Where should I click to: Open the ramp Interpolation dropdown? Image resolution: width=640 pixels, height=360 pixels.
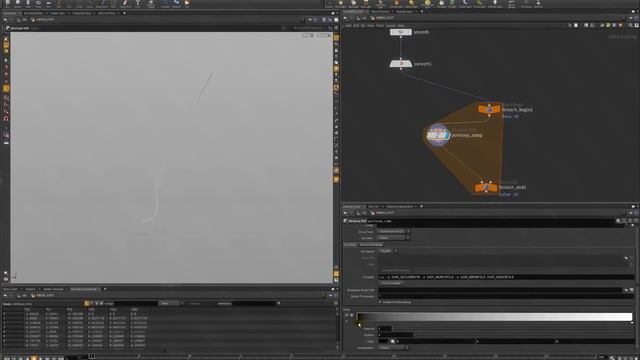click(393, 348)
